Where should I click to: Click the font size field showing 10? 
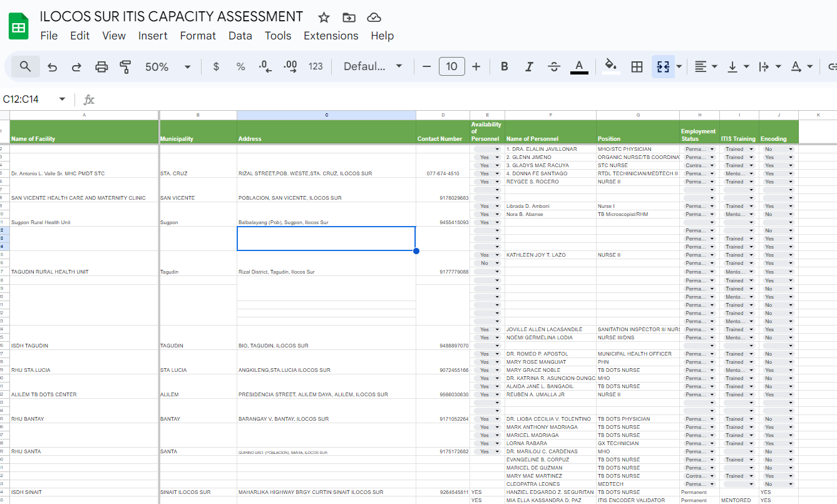pos(451,66)
